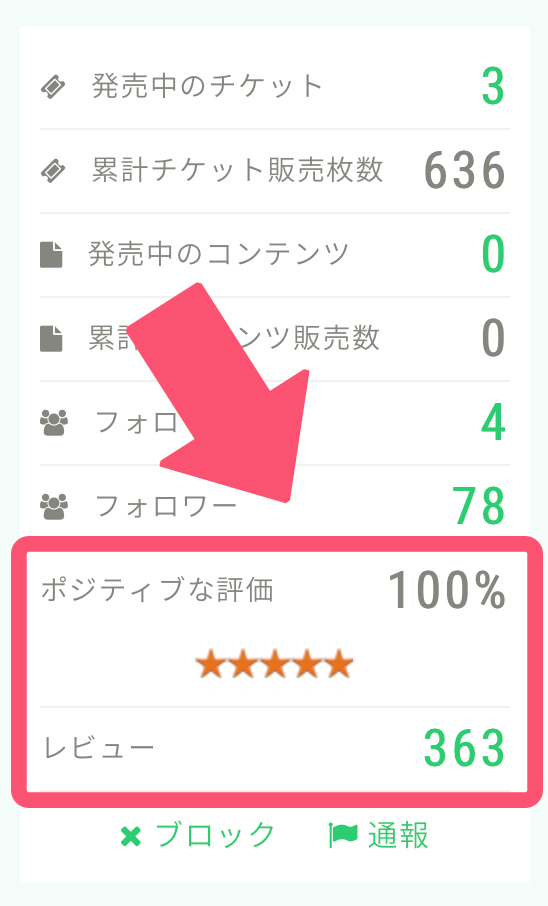
Task: Open the フォロワー count of 78
Action: click(x=479, y=506)
